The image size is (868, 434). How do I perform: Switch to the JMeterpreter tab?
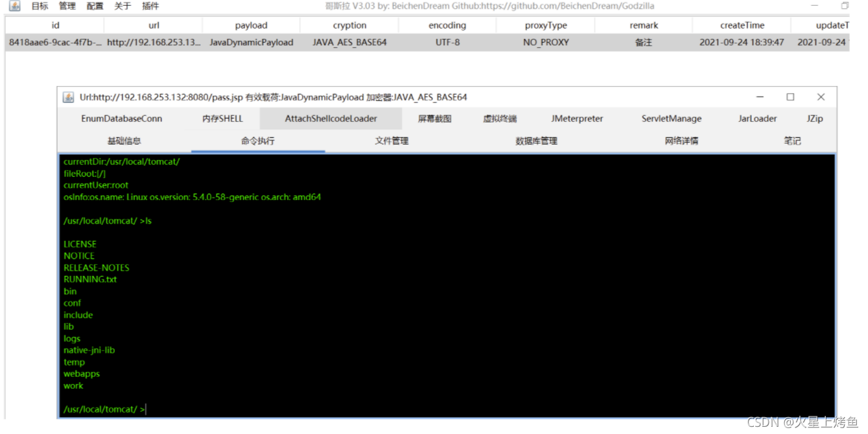pos(577,119)
